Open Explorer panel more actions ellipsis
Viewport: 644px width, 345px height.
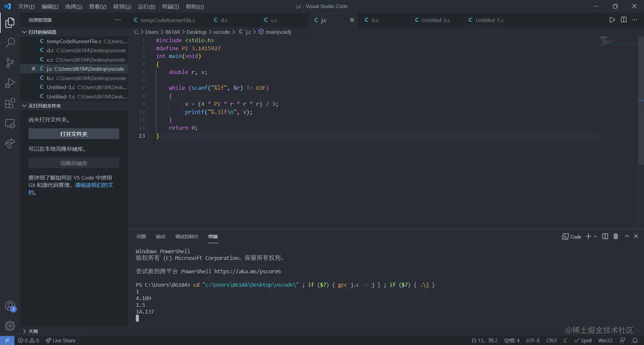pos(118,20)
